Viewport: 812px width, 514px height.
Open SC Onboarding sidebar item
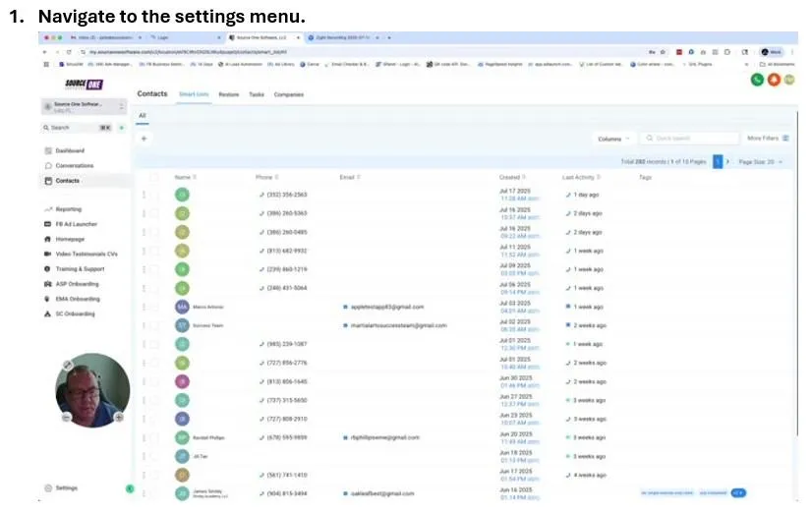point(70,314)
